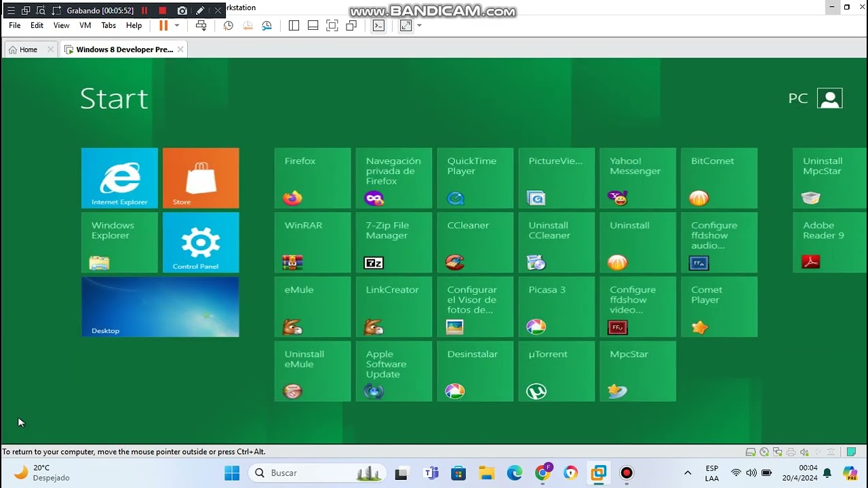
Task: Open the Adobe Reader 9 tile
Action: pos(830,242)
